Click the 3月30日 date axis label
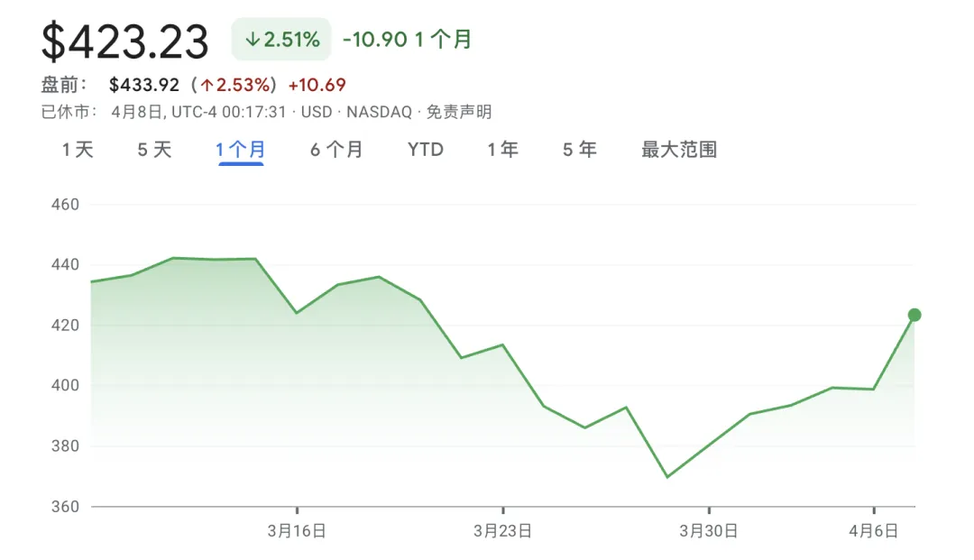974x560 pixels. click(x=709, y=531)
